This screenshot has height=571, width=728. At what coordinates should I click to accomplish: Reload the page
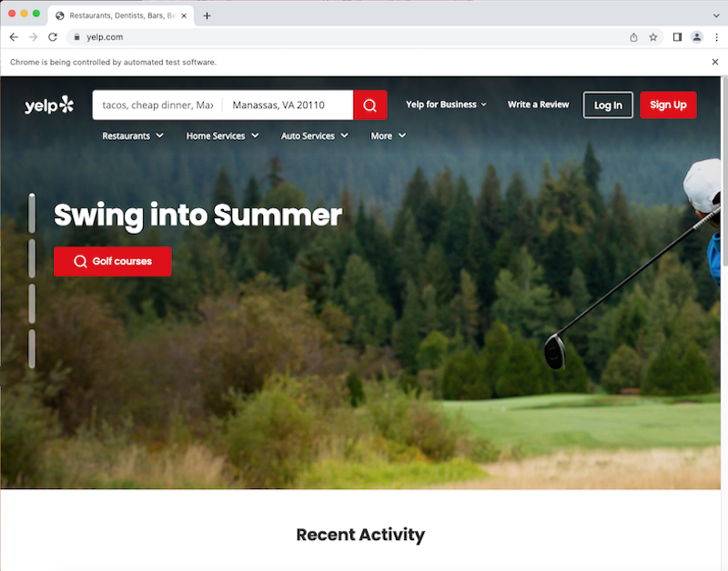tap(53, 37)
